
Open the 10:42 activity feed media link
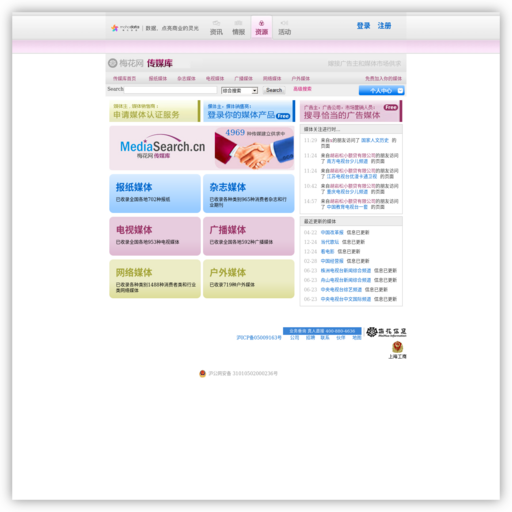[x=347, y=192]
